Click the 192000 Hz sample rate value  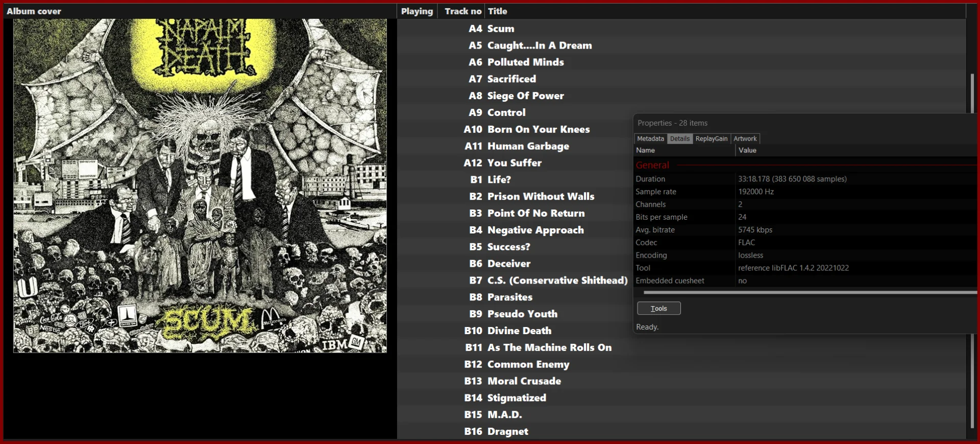(x=756, y=192)
